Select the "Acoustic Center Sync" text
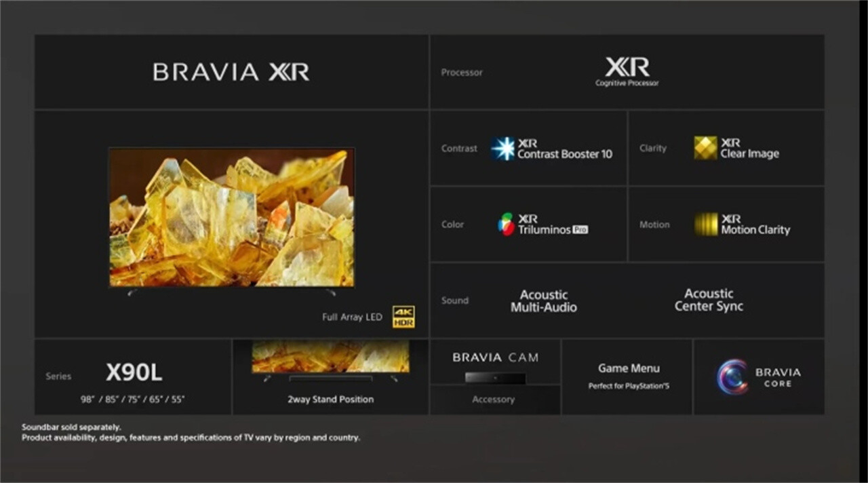Image resolution: width=868 pixels, height=483 pixels. 709,300
